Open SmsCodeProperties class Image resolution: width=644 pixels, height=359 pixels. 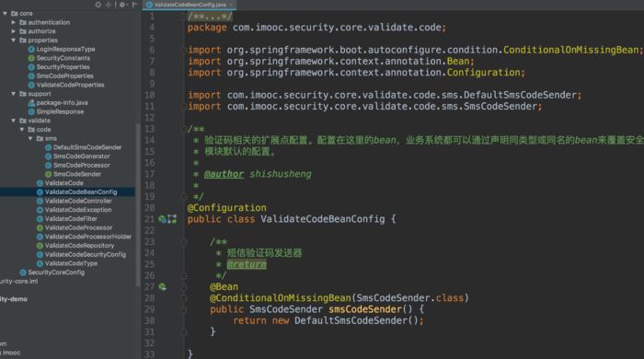61,76
